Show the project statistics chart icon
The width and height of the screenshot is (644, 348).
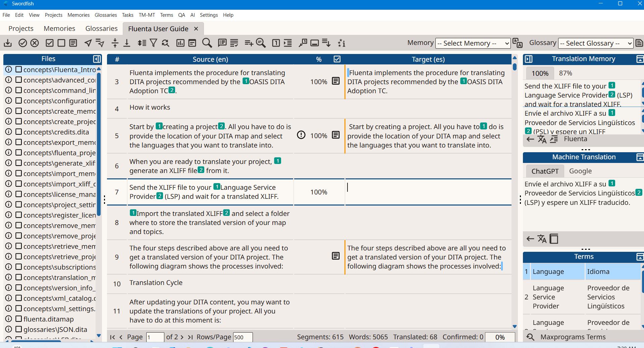180,43
